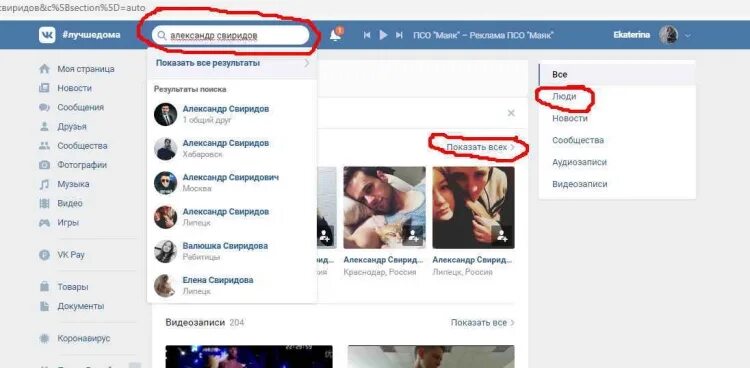Click the Документы file icon

(x=44, y=306)
